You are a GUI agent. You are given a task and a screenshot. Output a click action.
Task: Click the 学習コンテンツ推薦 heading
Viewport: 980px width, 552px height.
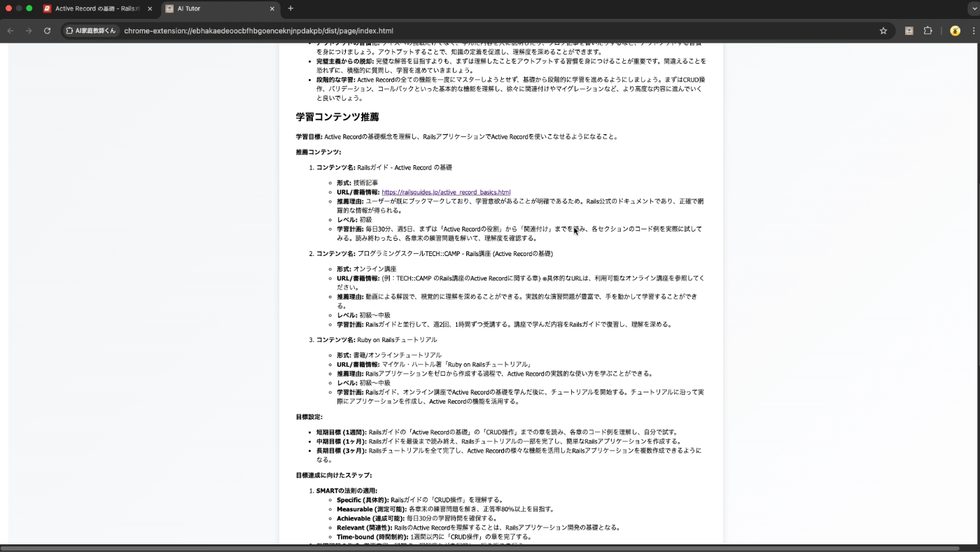337,117
